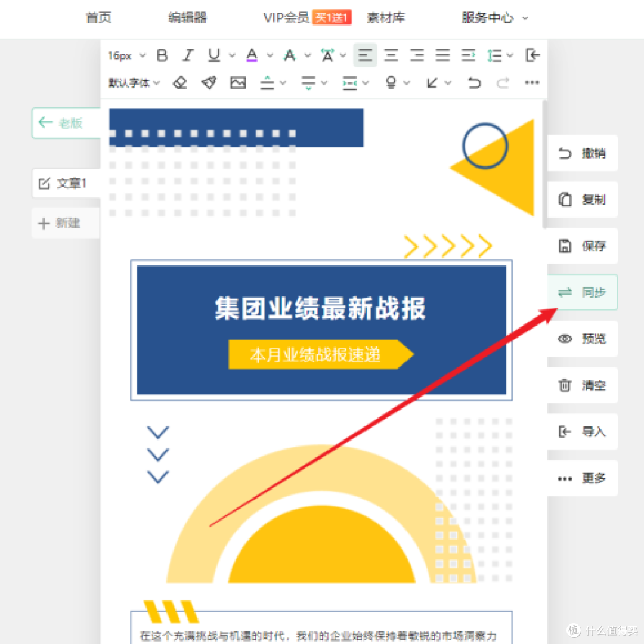
Task: Select the eraser clear-format tool
Action: [180, 83]
